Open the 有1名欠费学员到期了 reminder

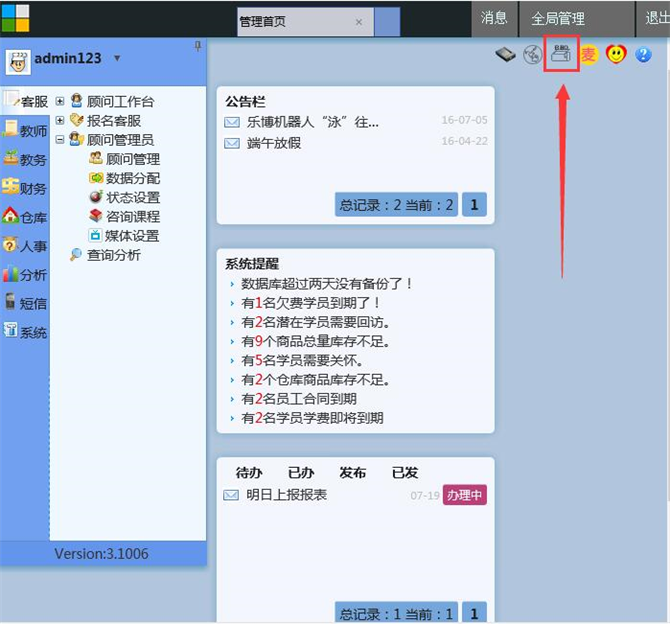311,303
